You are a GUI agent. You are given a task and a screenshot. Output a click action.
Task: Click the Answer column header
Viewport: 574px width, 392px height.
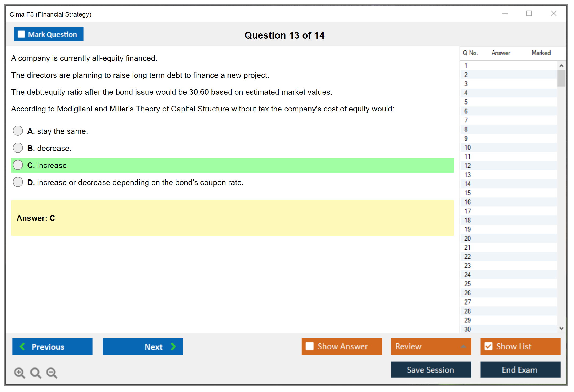(501, 53)
